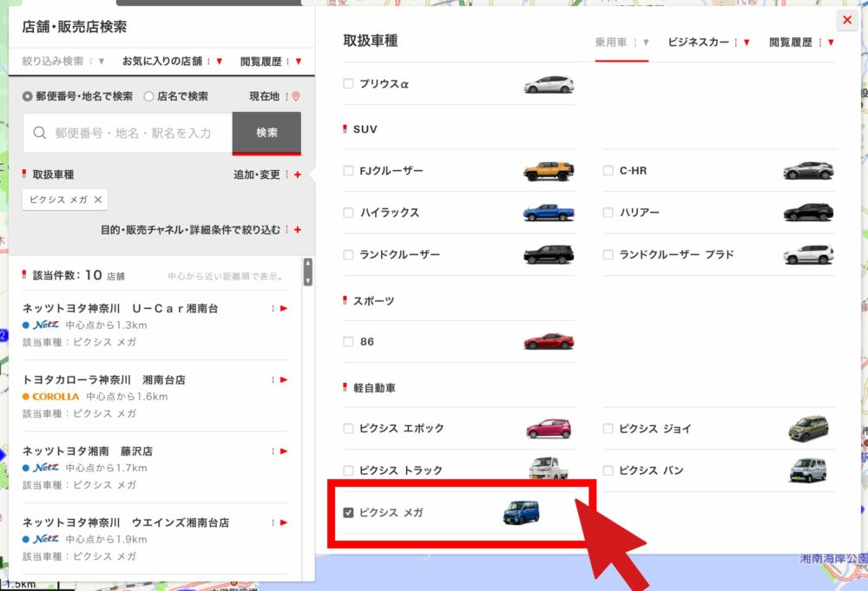Open ネッツトヨタ神奈川 U-Car湘南台 store name

(x=120, y=308)
